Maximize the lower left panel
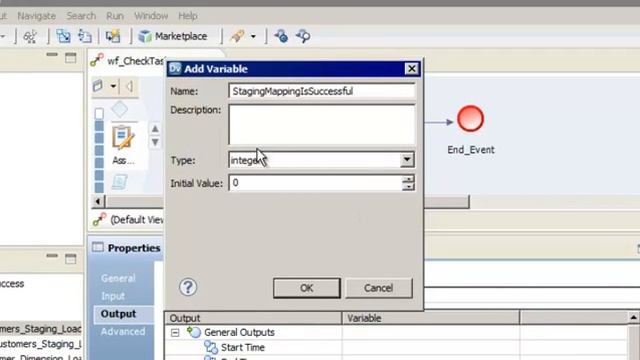The height and width of the screenshot is (360, 640). click(71, 259)
